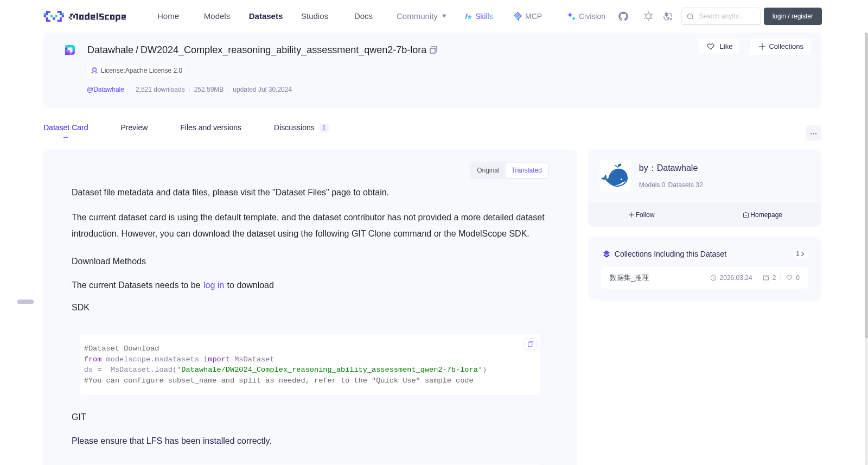Click 'Models 0' under Datawhale
Viewport: 868px width, 465px height.
point(652,185)
